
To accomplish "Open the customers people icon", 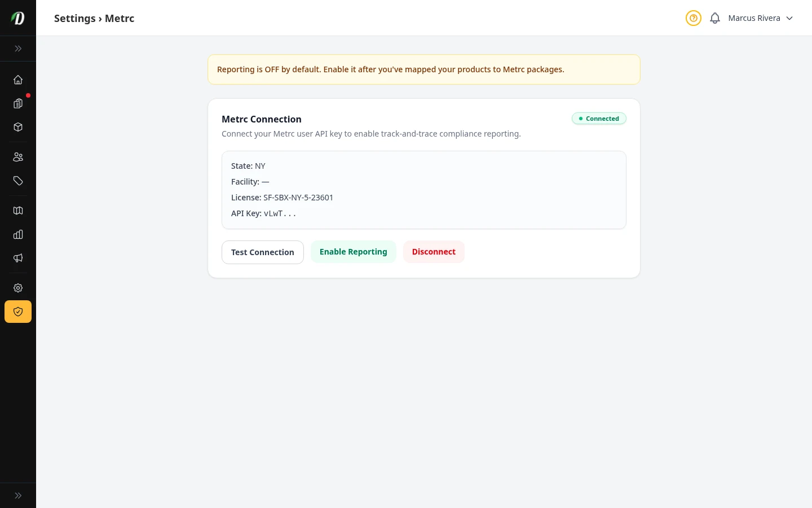I will pos(18,157).
